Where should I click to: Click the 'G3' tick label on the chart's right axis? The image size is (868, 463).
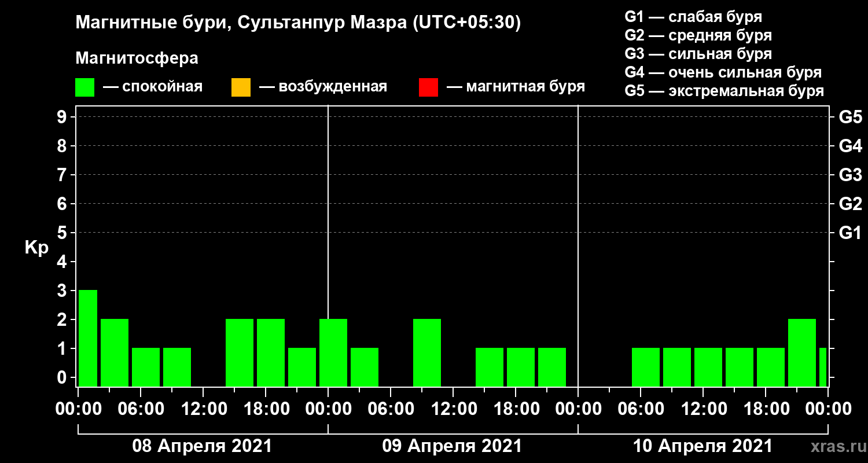click(x=850, y=175)
